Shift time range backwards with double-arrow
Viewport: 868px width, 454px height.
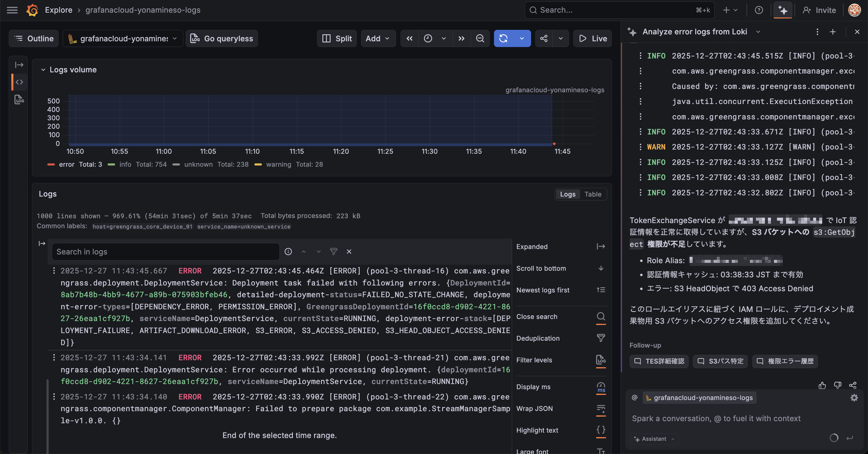click(x=409, y=38)
